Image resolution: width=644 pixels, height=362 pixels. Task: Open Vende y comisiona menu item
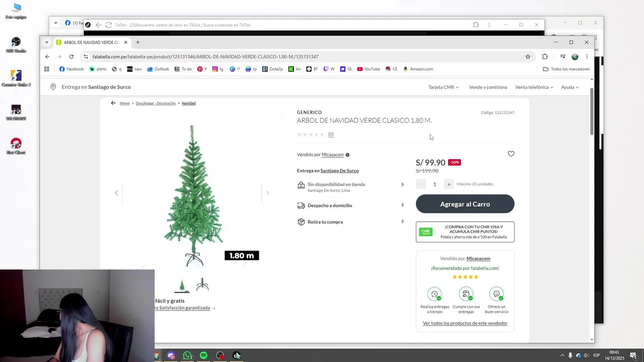pyautogui.click(x=488, y=87)
